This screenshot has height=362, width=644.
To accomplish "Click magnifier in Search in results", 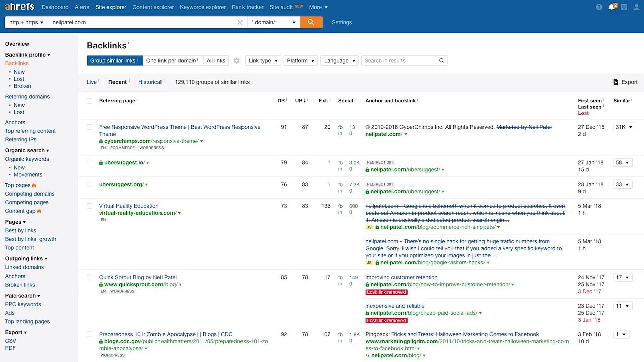I will point(441,61).
